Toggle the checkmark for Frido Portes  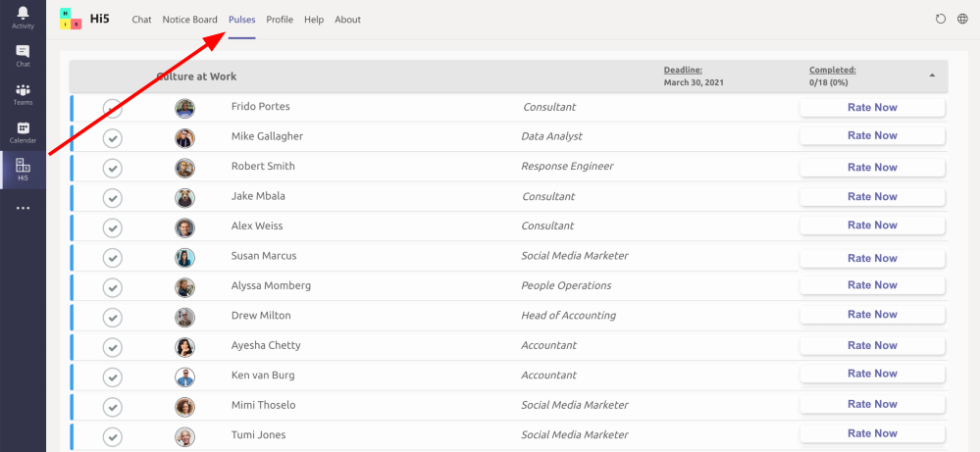113,108
